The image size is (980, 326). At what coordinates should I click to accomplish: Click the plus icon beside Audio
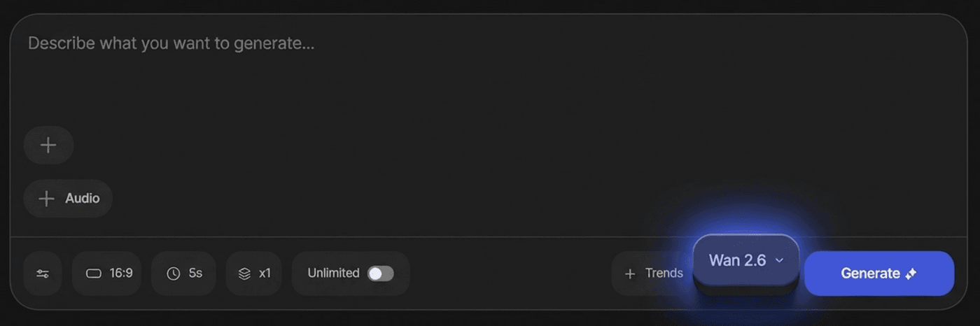tap(46, 199)
